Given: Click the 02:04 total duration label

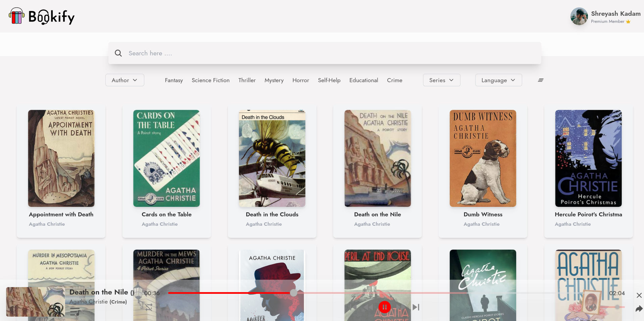Looking at the screenshot, I should [x=617, y=293].
